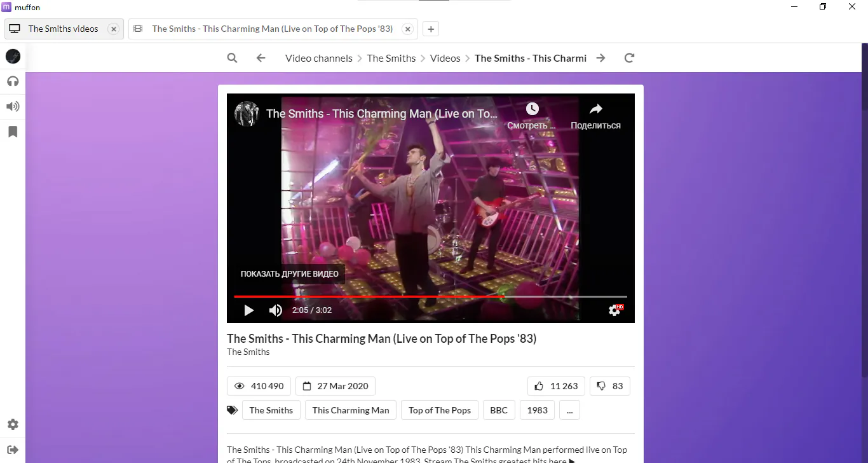Mute the video player volume
Image resolution: width=868 pixels, height=463 pixels.
[275, 310]
